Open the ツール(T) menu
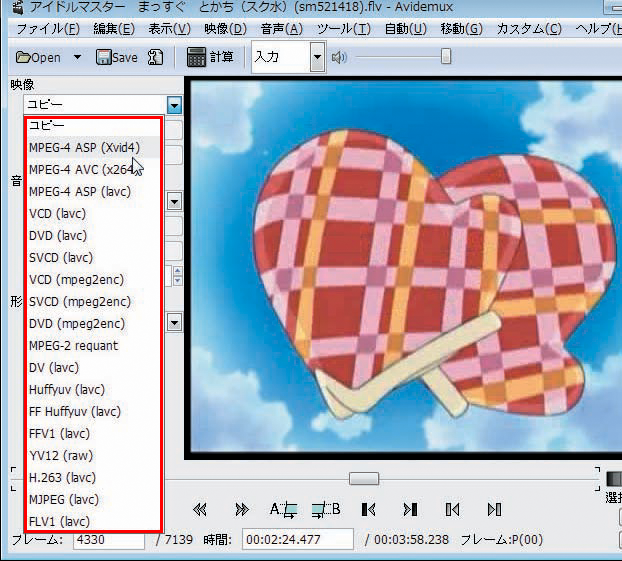This screenshot has width=622, height=561. coord(344,29)
